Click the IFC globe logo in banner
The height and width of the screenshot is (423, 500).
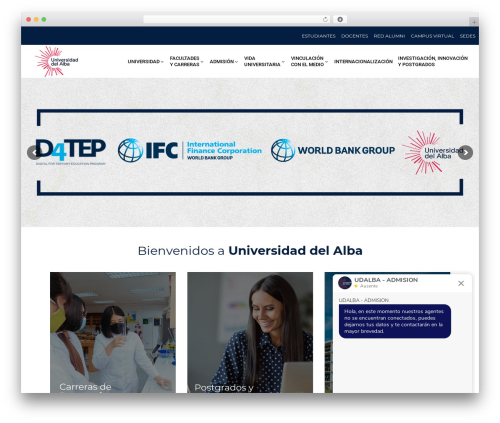click(131, 150)
